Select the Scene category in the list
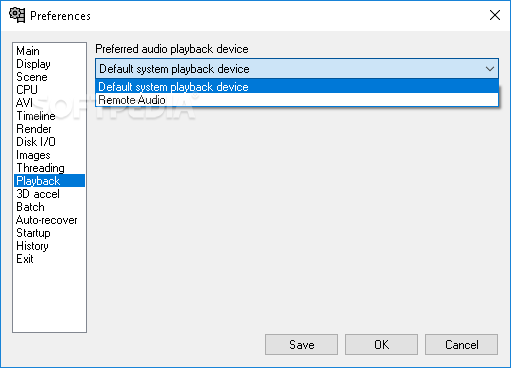Image resolution: width=511 pixels, height=368 pixels. pos(32,77)
